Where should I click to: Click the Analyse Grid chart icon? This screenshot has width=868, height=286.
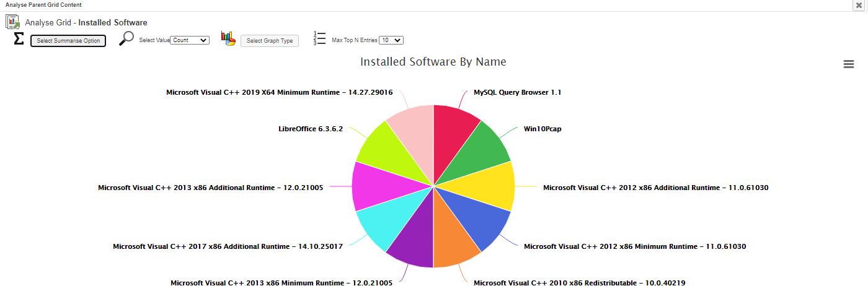12,22
